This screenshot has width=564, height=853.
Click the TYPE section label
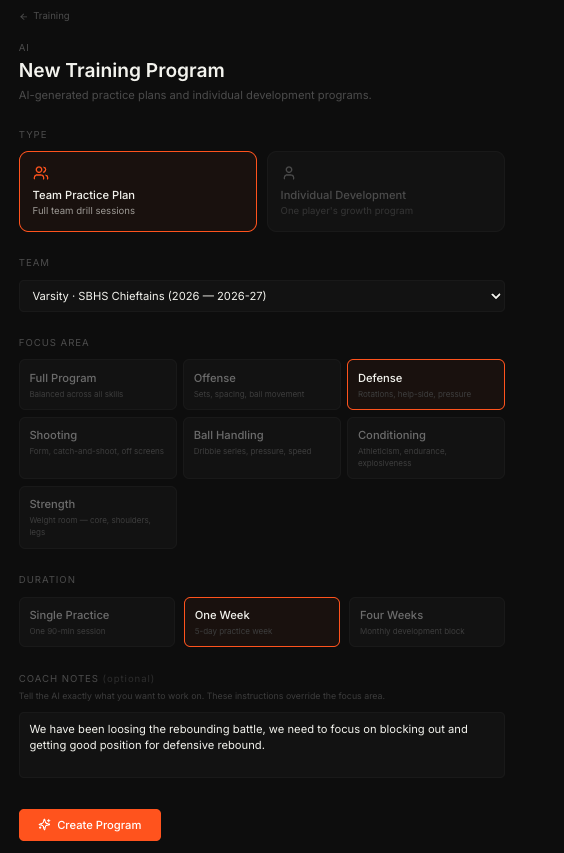33,134
